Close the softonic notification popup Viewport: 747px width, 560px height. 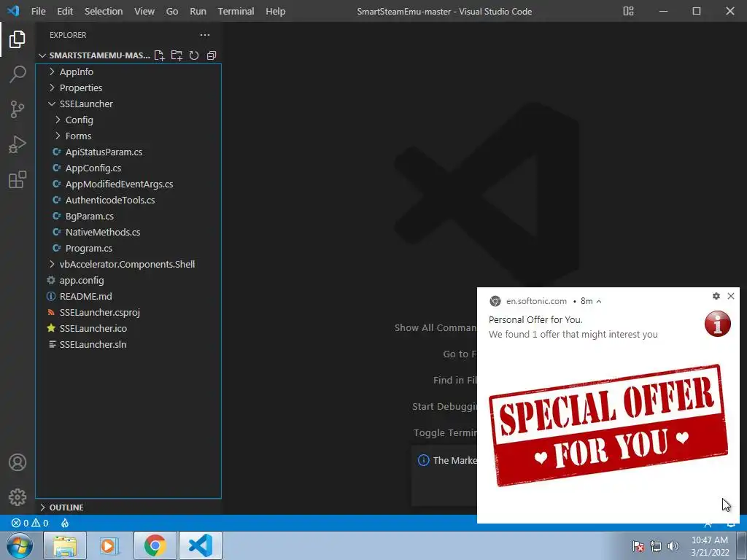click(x=731, y=296)
